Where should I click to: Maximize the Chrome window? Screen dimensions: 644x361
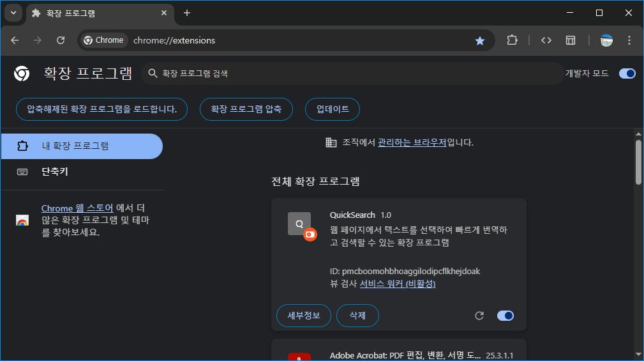pos(599,13)
